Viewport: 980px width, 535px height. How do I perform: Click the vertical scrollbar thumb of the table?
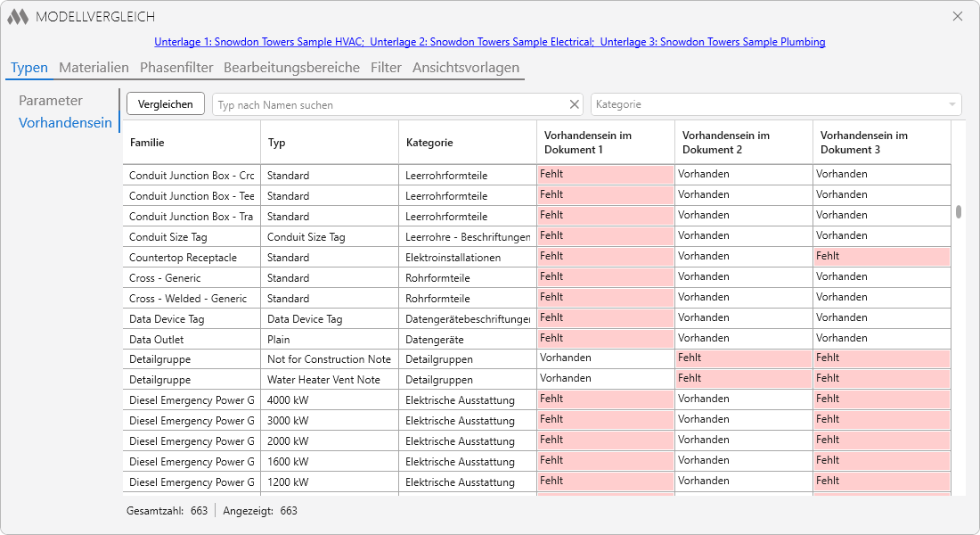tap(958, 211)
